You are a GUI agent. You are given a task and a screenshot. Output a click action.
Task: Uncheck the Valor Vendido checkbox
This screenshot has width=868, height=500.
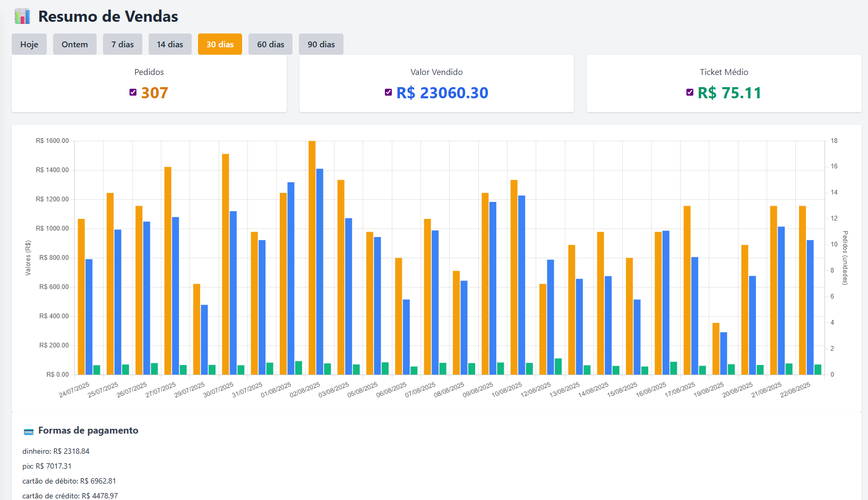tap(389, 92)
